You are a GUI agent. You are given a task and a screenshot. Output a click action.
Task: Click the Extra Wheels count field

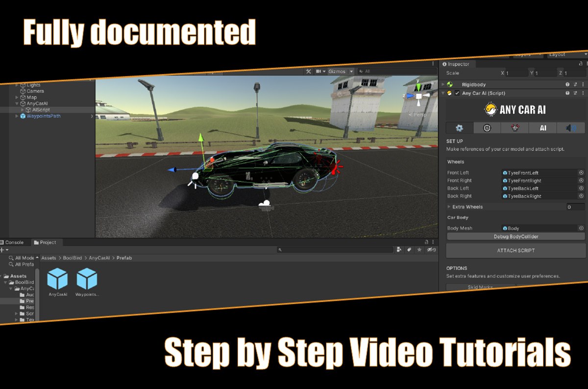[x=575, y=207]
